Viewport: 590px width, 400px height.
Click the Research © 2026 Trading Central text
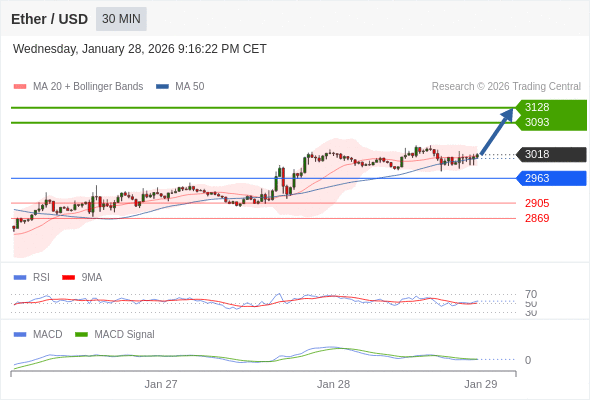[x=506, y=87]
